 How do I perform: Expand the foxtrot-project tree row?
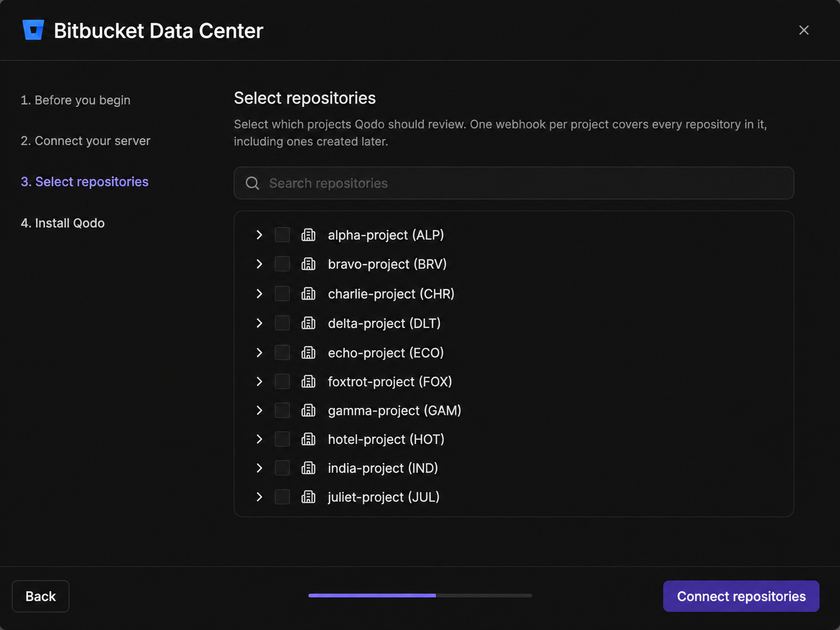click(x=259, y=382)
